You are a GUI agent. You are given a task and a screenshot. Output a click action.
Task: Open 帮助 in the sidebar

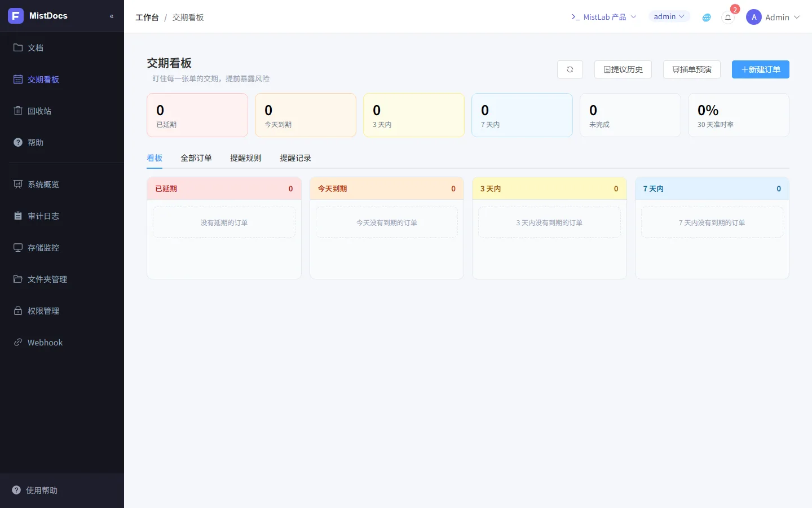(62, 143)
